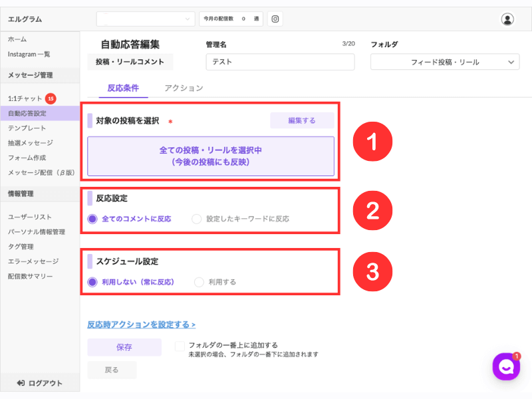Open the Instagram icon in top bar
This screenshot has width=532, height=399.
pyautogui.click(x=275, y=19)
